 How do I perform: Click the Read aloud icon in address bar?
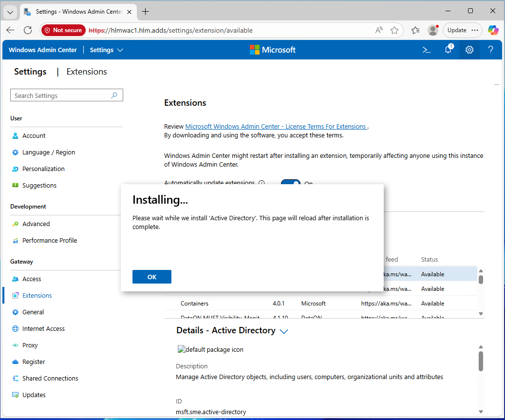pos(379,30)
